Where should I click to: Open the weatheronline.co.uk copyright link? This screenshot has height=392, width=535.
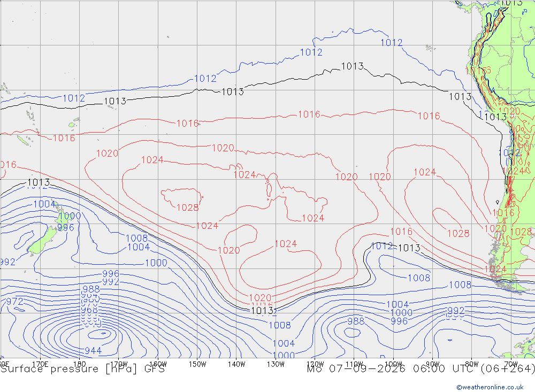pyautogui.click(x=490, y=387)
